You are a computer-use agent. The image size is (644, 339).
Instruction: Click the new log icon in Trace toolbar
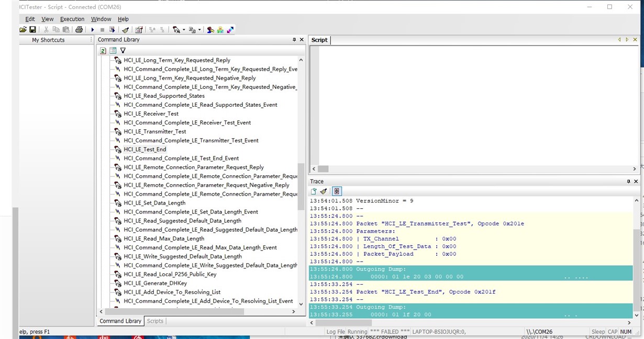point(314,191)
